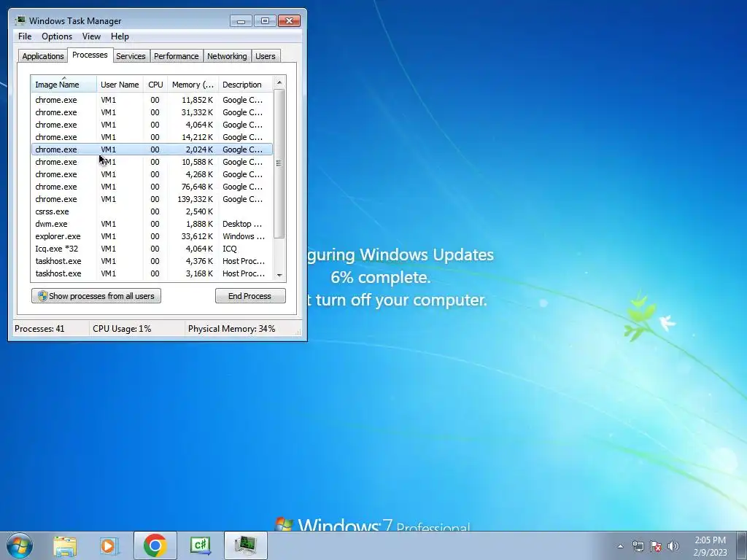Select highlighted chrome.exe with 2,024 K
Screen dimensions: 747x560
click(x=152, y=149)
